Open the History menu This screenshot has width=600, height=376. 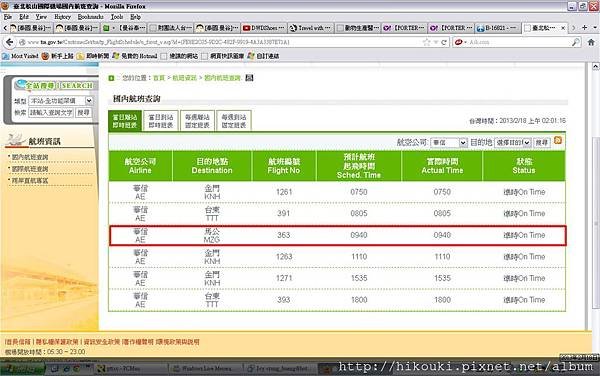[x=62, y=17]
